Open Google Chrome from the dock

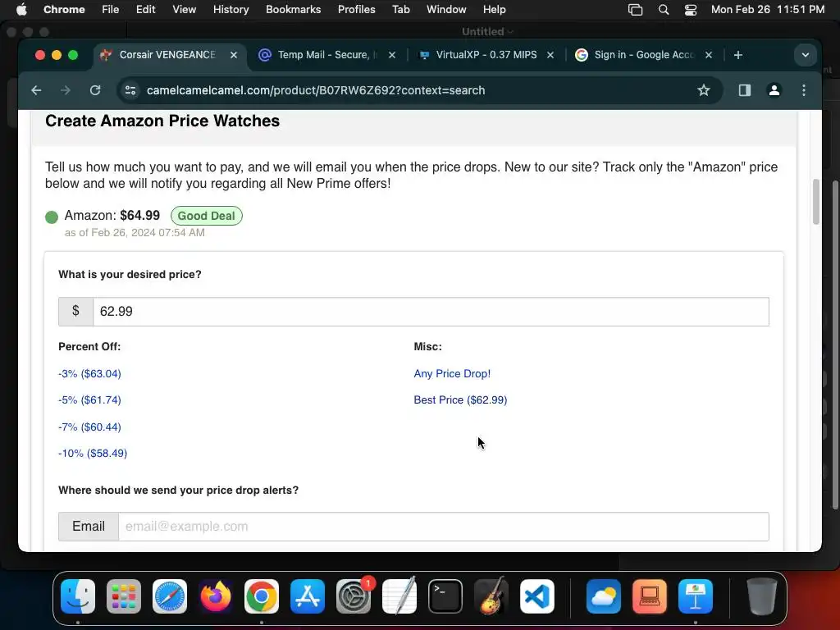[262, 596]
